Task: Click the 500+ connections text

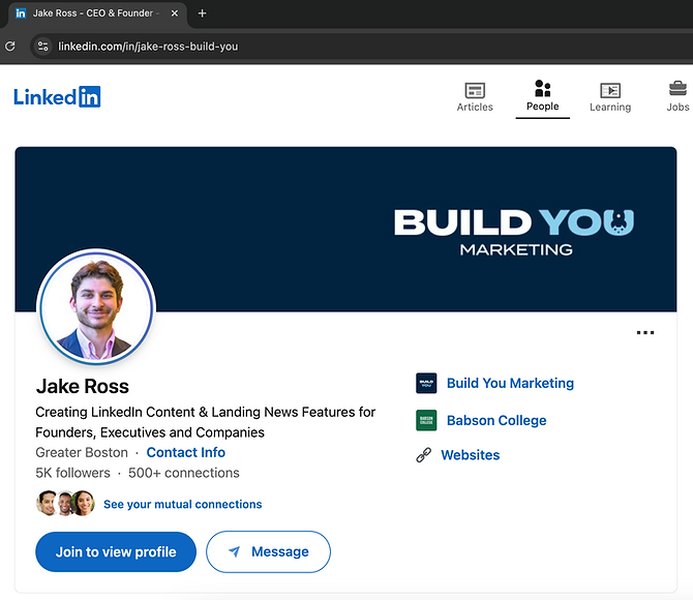Action: click(x=184, y=473)
